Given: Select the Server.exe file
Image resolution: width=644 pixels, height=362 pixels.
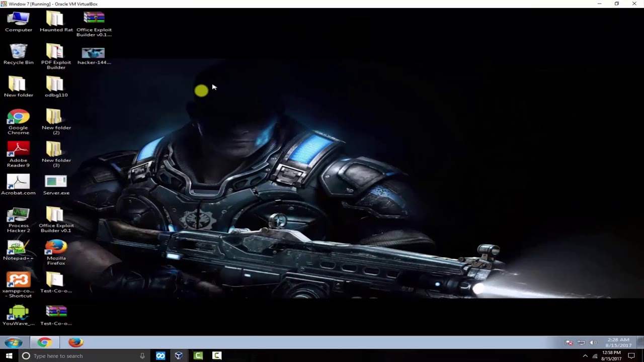Looking at the screenshot, I should click(x=56, y=185).
